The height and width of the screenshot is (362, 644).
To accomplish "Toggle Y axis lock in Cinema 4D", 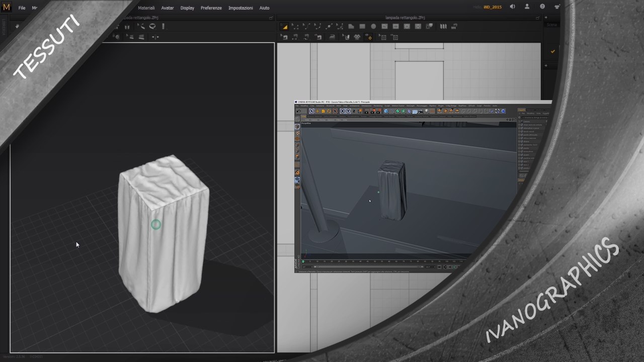I will click(348, 111).
